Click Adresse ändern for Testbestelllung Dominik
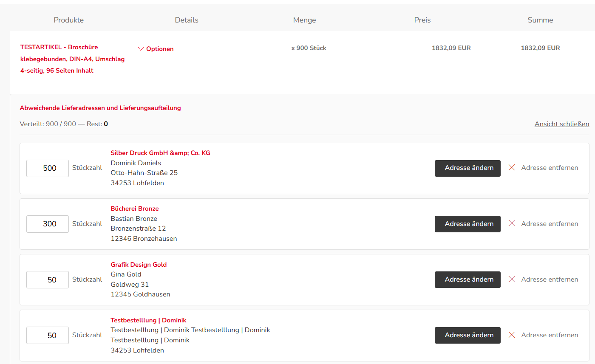 [x=467, y=335]
